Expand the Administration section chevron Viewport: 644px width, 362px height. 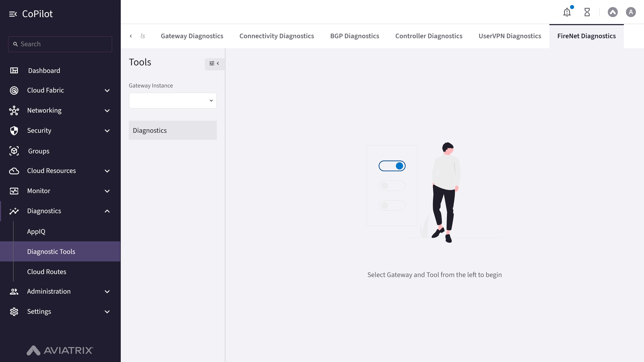coord(107,292)
